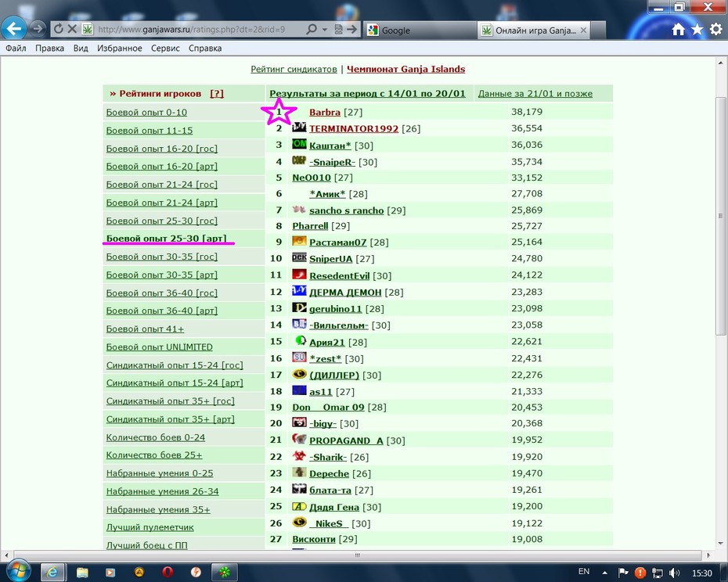
Task: Open player NeO010 profile
Action: tap(312, 178)
